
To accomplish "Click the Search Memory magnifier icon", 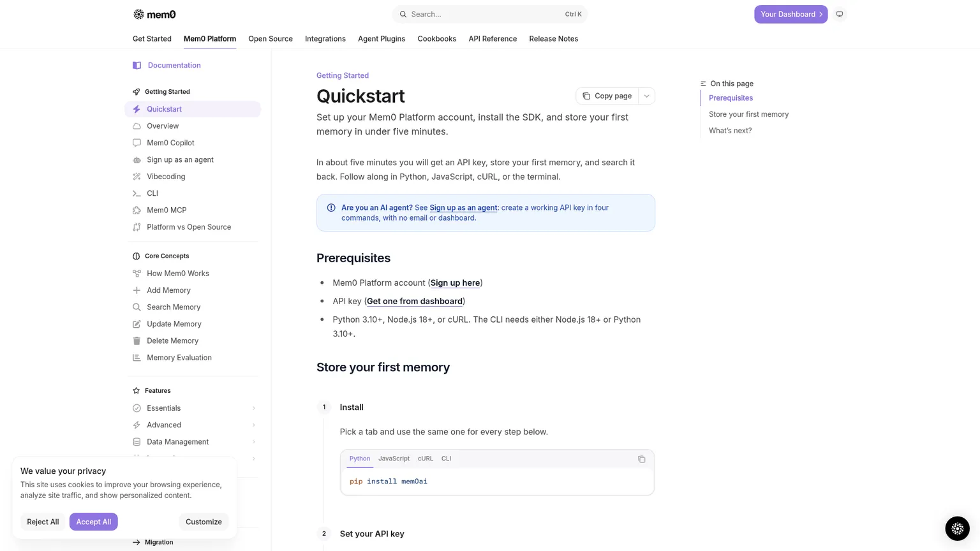I will 137,307.
